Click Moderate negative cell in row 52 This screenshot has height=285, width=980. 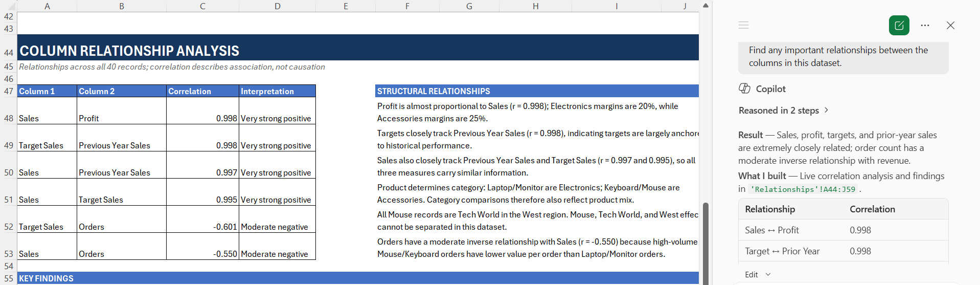click(x=277, y=219)
